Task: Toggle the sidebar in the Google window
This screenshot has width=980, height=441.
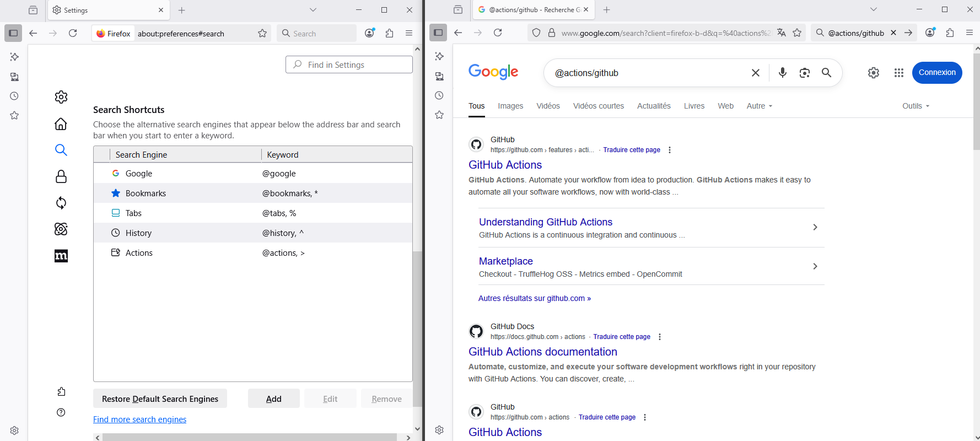Action: point(438,33)
